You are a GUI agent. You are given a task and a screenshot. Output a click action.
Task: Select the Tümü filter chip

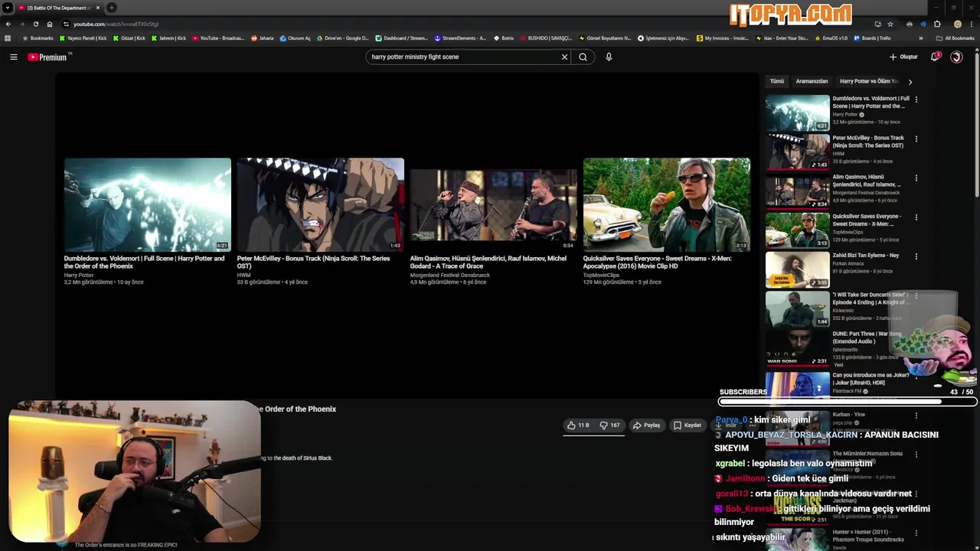click(776, 81)
